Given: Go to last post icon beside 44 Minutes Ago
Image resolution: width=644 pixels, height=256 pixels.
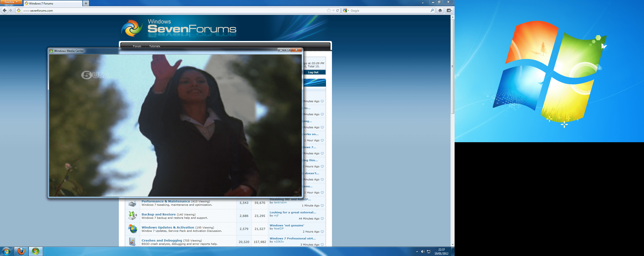Looking at the screenshot, I should pos(322,219).
